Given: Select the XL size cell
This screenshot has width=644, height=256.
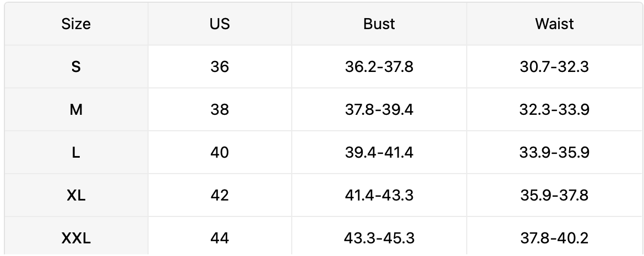Looking at the screenshot, I should pyautogui.click(x=76, y=196).
